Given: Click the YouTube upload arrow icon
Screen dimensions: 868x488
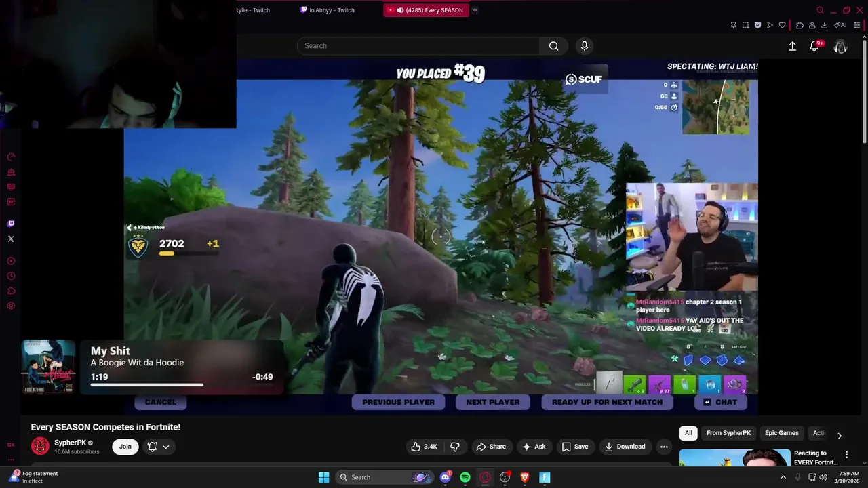Looking at the screenshot, I should 792,46.
